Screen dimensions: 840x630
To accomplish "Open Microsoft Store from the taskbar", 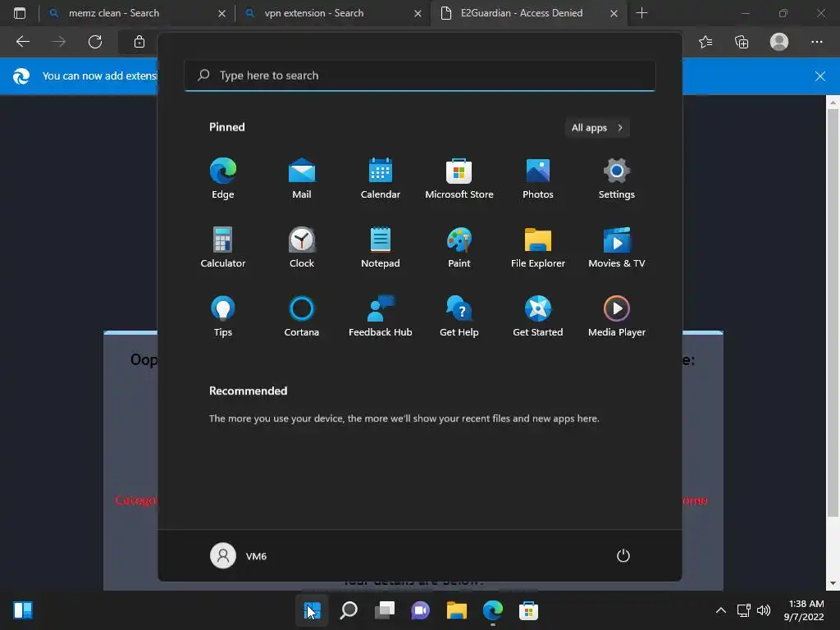I will click(x=529, y=610).
